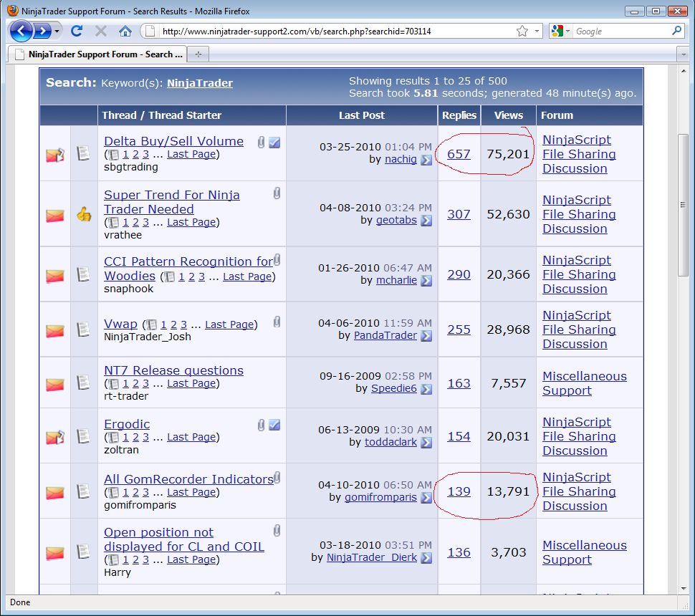Open CCI Pattern Recognition for Woodies thread

click(x=188, y=268)
